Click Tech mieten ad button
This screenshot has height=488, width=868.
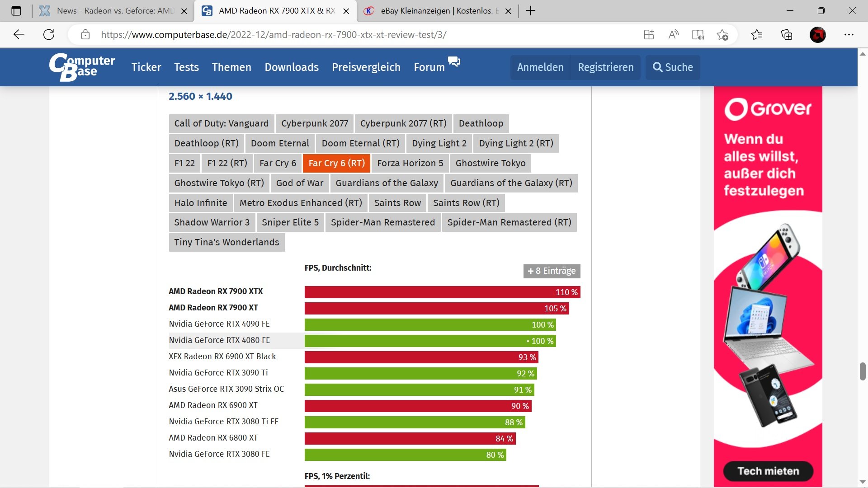768,471
